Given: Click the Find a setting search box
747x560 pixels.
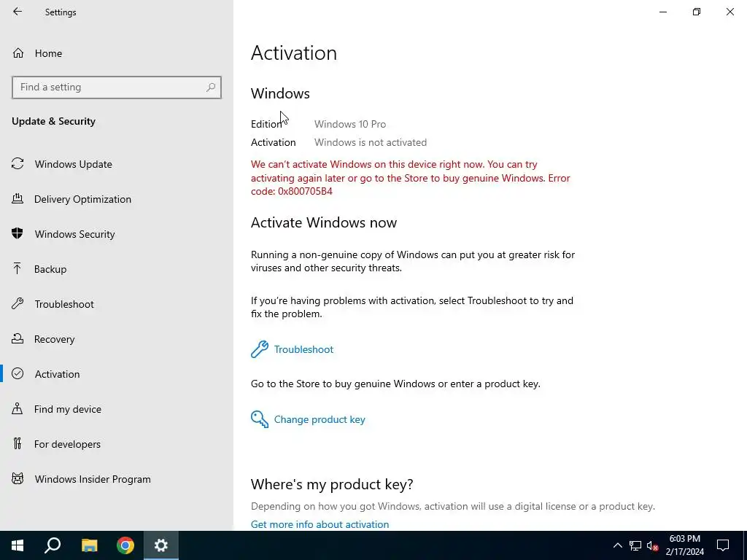Looking at the screenshot, I should 116,87.
